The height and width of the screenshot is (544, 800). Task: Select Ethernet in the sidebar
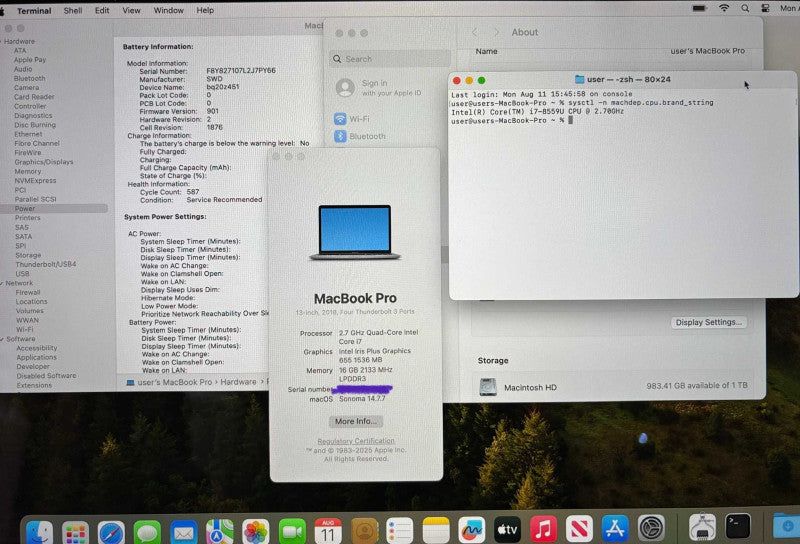(28, 134)
